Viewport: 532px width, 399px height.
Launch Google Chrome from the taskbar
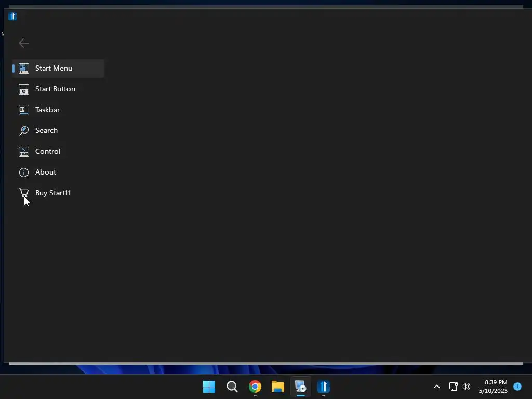[255, 387]
